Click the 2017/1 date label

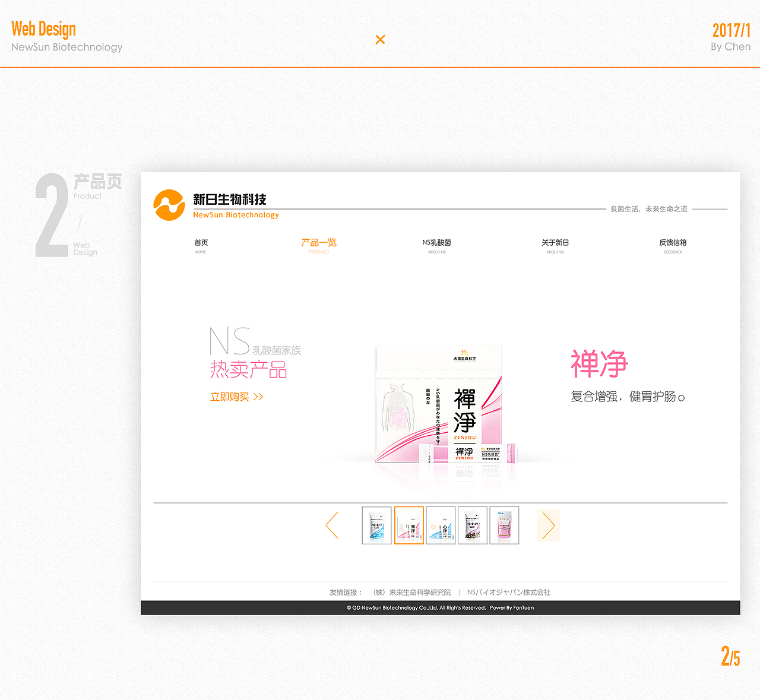(x=731, y=30)
